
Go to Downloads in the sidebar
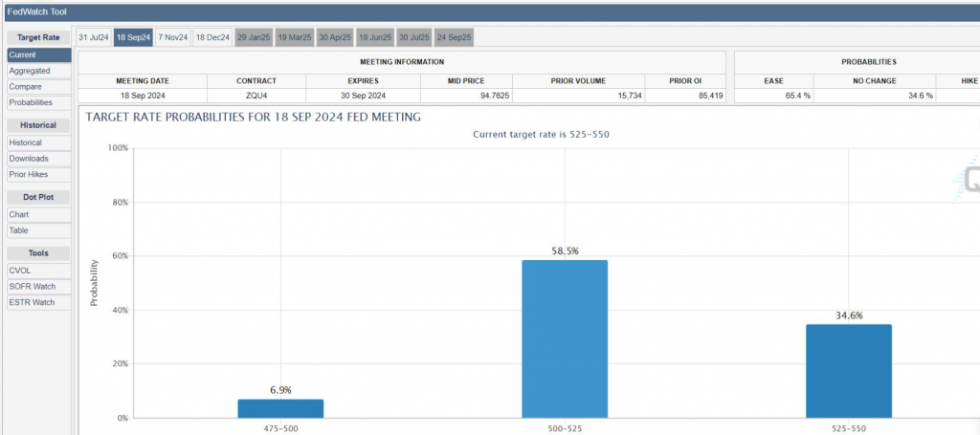pos(38,158)
